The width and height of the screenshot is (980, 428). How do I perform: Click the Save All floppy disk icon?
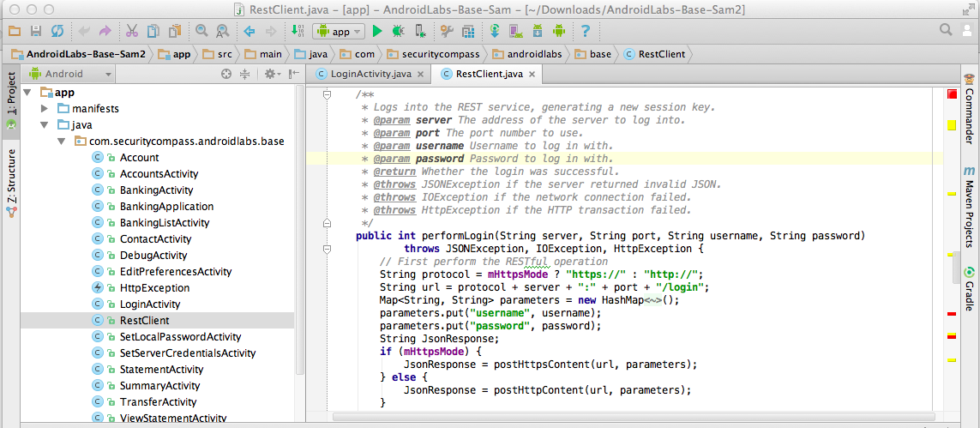click(36, 31)
